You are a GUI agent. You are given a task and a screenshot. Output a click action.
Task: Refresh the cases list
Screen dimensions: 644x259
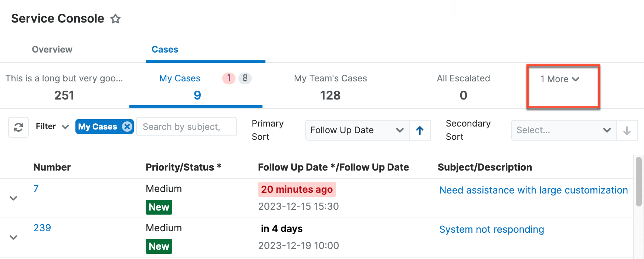click(18, 127)
